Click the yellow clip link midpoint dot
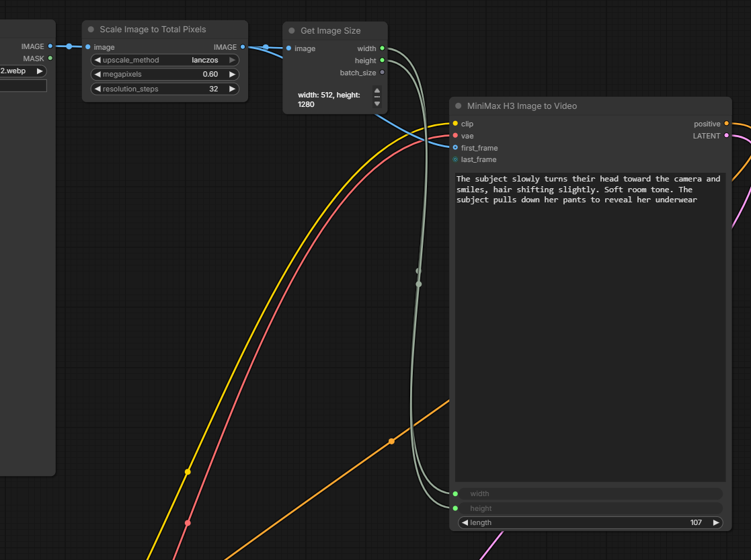The width and height of the screenshot is (751, 560). [188, 472]
